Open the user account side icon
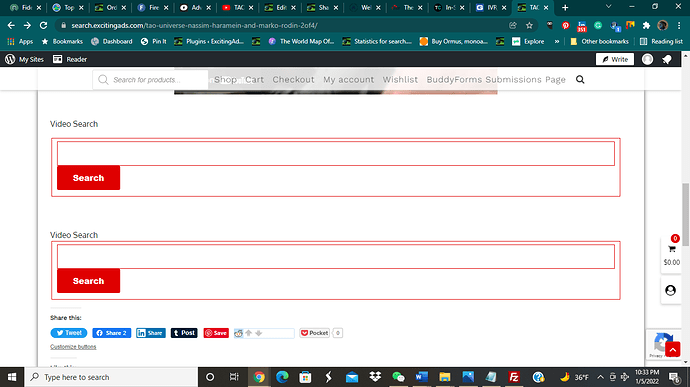690x387 pixels. click(670, 290)
